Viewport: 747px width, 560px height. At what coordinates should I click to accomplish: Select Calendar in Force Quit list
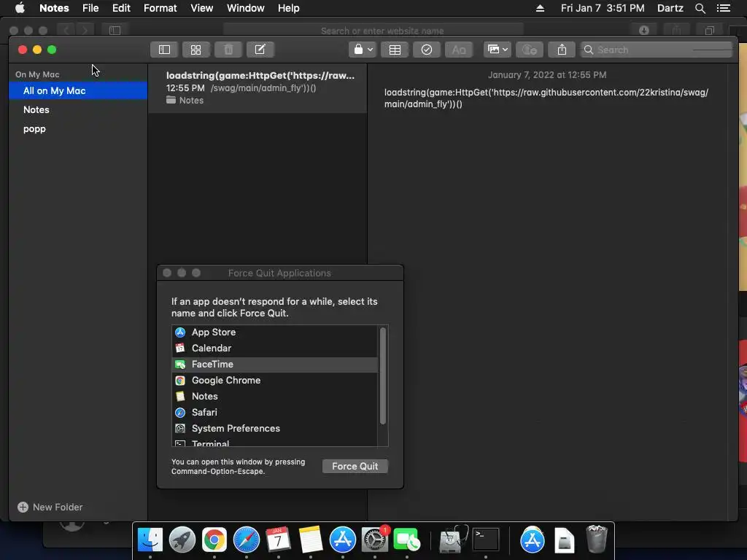pyautogui.click(x=275, y=348)
